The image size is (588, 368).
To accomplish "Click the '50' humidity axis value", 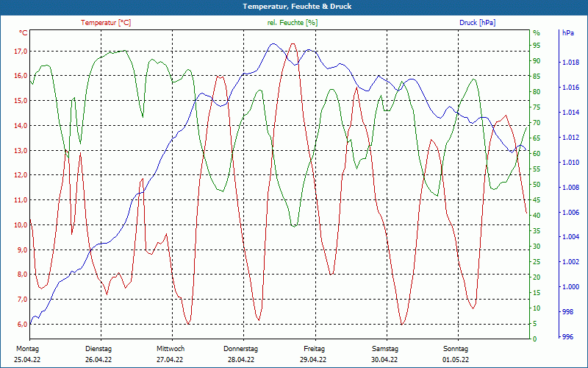I will [x=537, y=185].
